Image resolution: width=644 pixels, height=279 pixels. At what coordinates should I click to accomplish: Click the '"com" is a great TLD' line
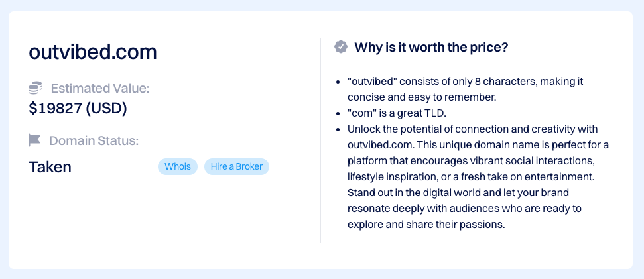397,113
